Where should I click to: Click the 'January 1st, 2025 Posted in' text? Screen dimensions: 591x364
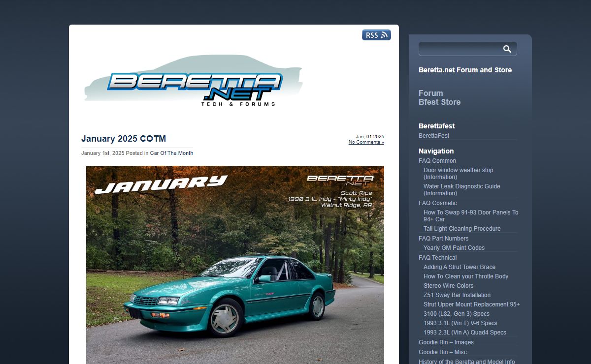coord(115,153)
